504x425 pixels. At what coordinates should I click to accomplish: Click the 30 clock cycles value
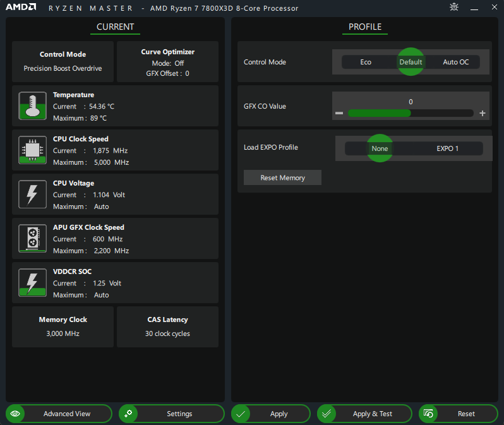(x=167, y=333)
